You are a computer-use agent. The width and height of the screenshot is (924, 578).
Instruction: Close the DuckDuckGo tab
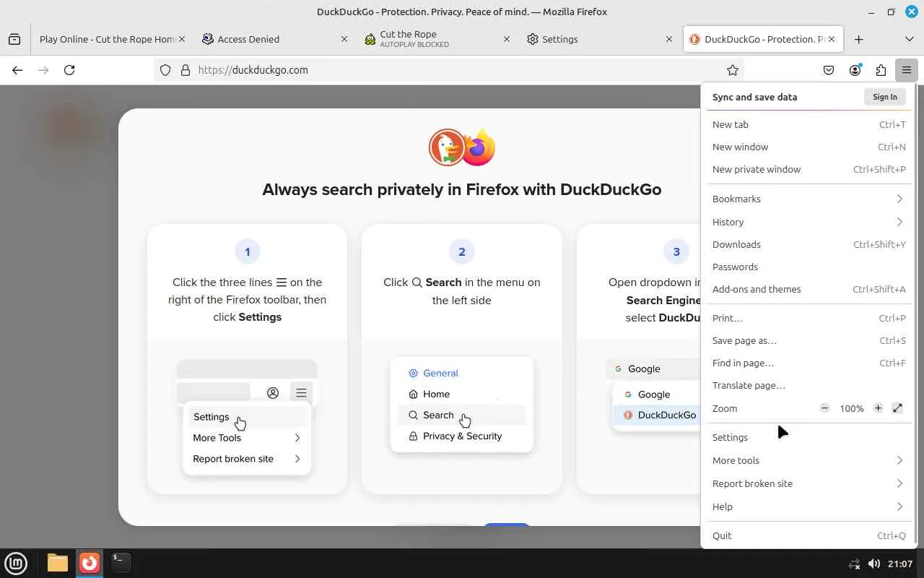832,39
